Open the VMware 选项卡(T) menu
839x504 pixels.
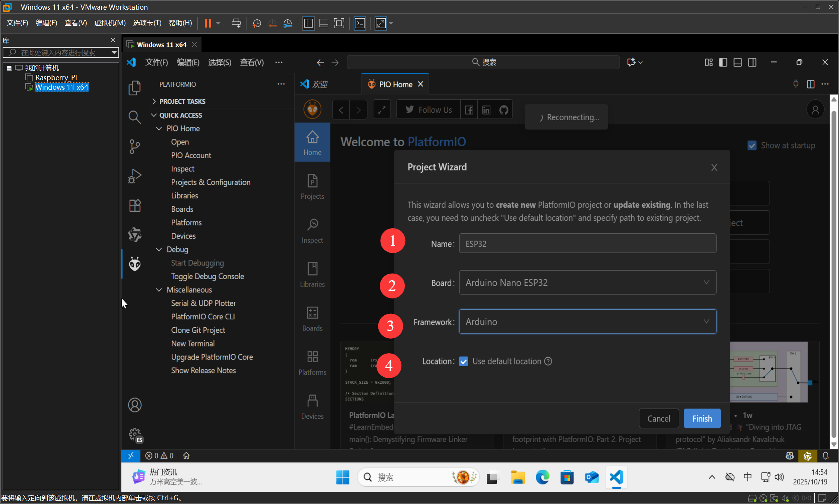(147, 23)
